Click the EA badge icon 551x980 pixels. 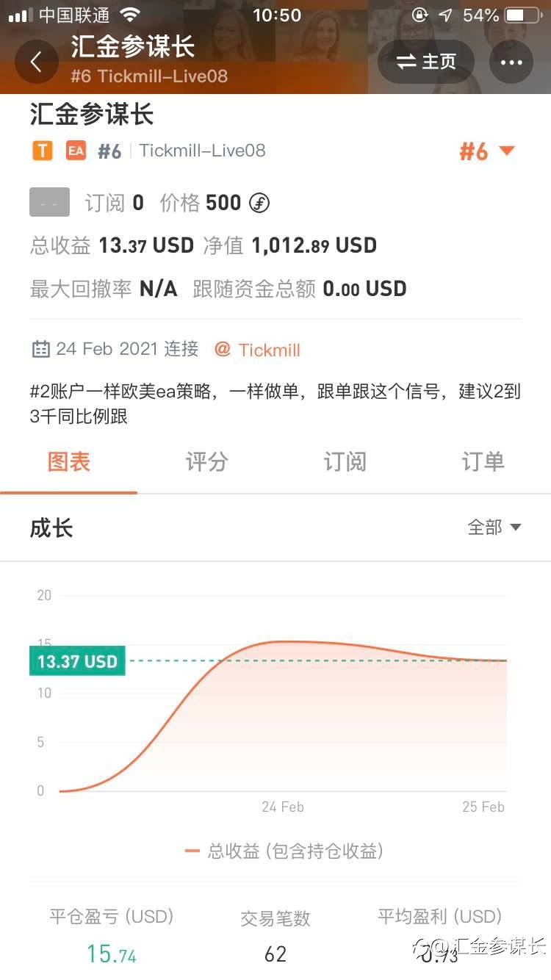(x=76, y=151)
